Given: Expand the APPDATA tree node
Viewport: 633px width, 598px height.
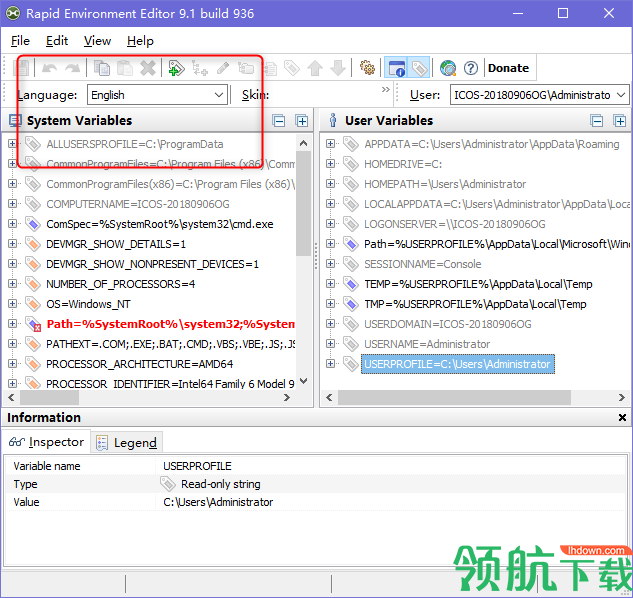Looking at the screenshot, I should click(330, 144).
